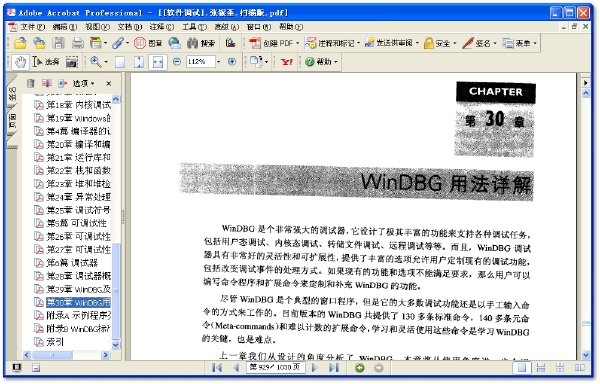This screenshot has height=384, width=600.
Task: Go to the first page button
Action: [x=217, y=368]
